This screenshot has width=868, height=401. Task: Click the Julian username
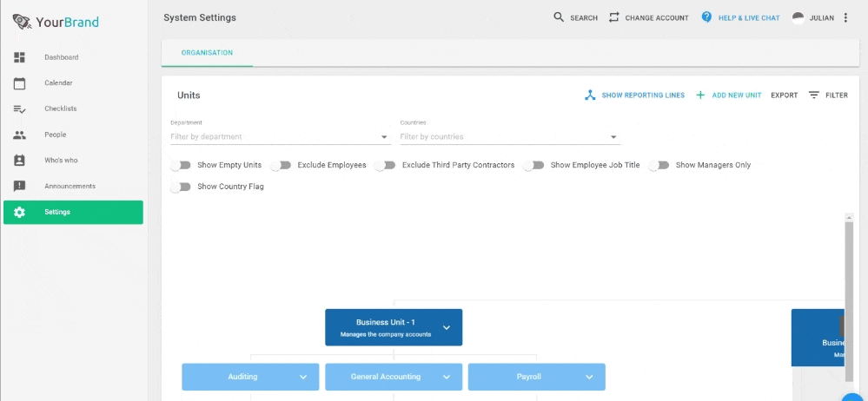pos(821,18)
